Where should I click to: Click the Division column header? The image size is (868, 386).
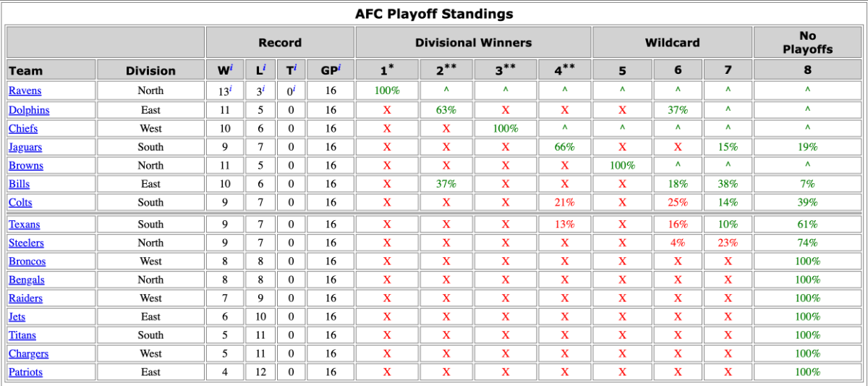[150, 70]
